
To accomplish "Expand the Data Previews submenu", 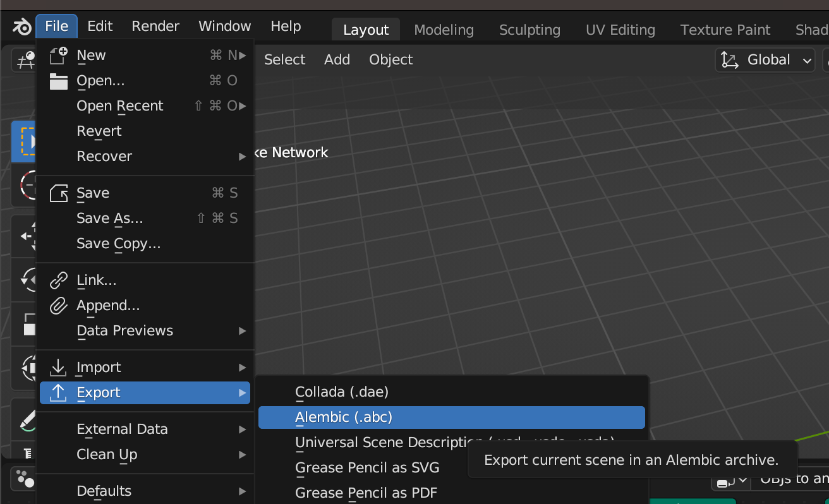I will [145, 331].
